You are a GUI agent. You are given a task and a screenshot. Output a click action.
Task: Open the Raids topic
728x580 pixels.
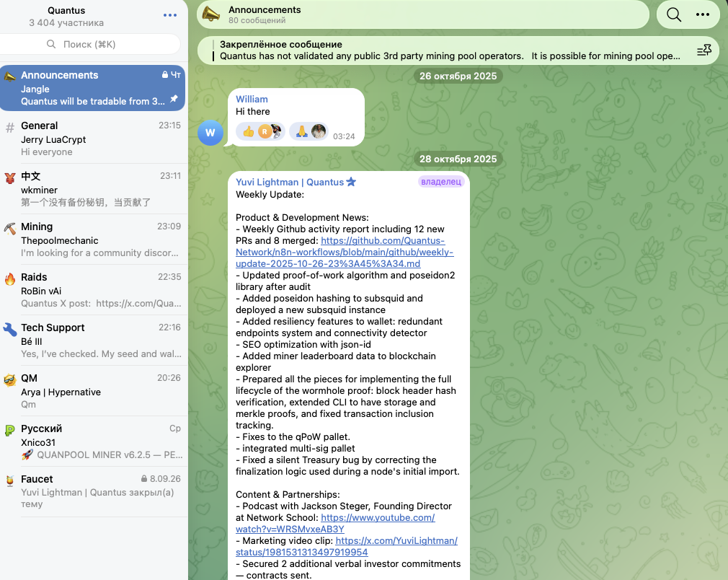(93, 290)
